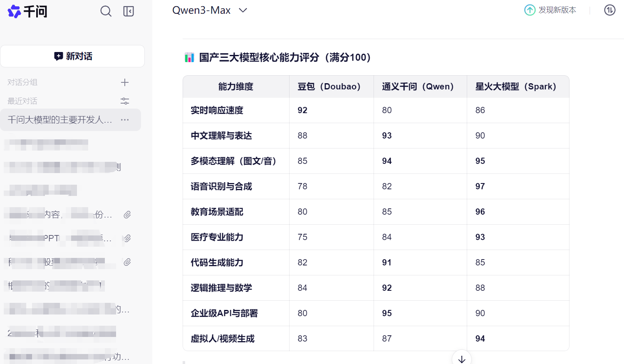Open more options for 千问大模型 chat
The image size is (624, 364).
click(x=125, y=120)
